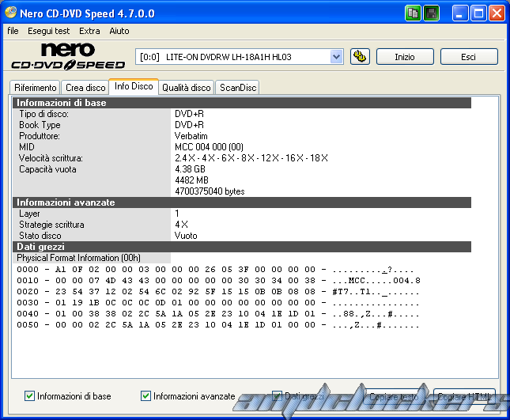510x420 pixels.
Task: Expand the LITE-ON DVDRW drive dropdown
Action: click(x=336, y=56)
